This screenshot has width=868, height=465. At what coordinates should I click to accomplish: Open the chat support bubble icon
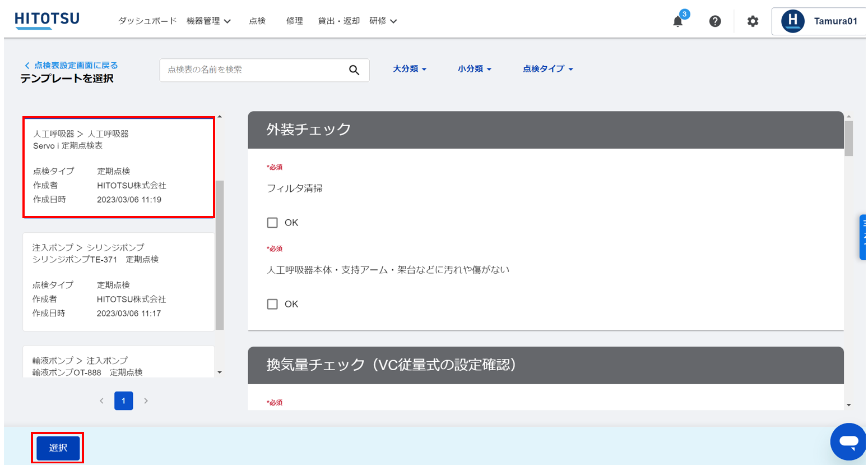coord(848,441)
